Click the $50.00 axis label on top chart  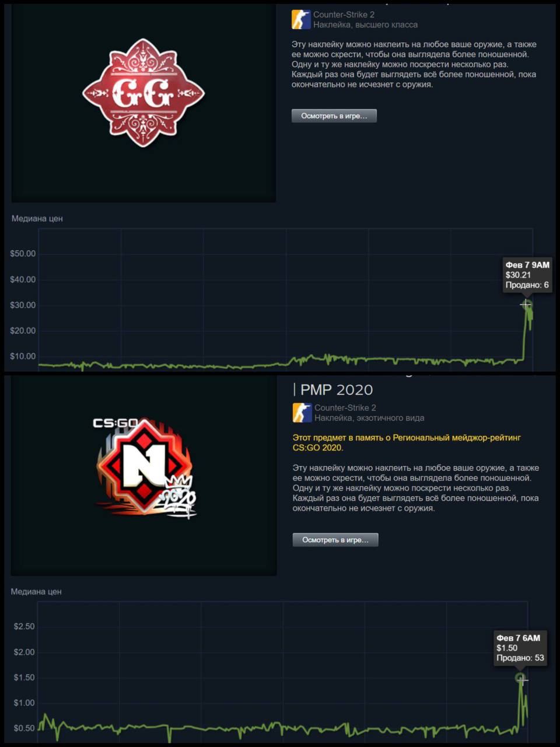(23, 254)
